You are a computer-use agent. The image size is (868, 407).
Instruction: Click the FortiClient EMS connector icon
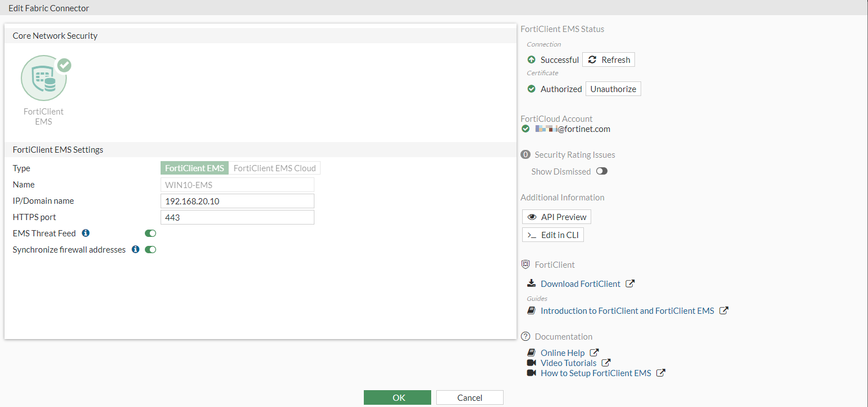tap(44, 77)
